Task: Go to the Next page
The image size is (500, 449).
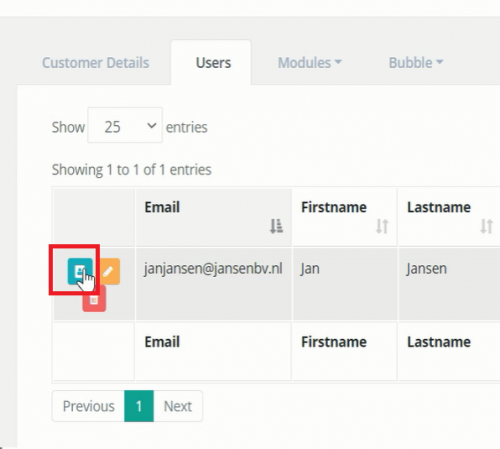Action: [178, 406]
